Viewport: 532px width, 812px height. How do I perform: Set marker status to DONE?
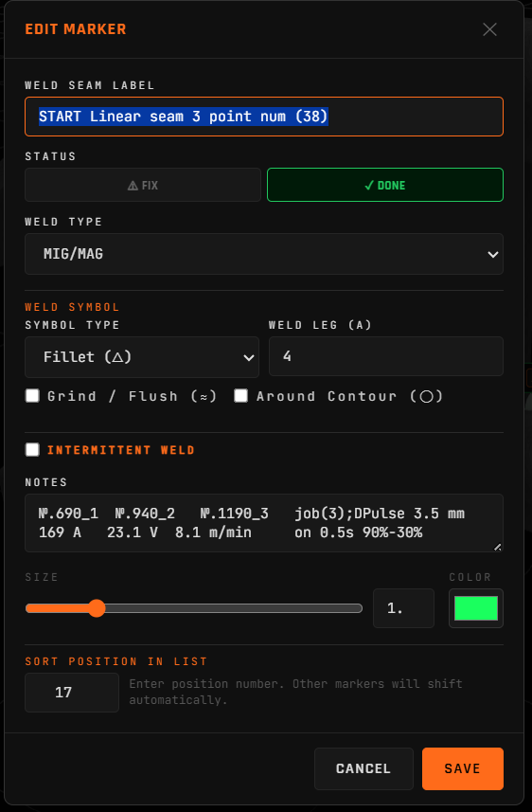pos(385,185)
